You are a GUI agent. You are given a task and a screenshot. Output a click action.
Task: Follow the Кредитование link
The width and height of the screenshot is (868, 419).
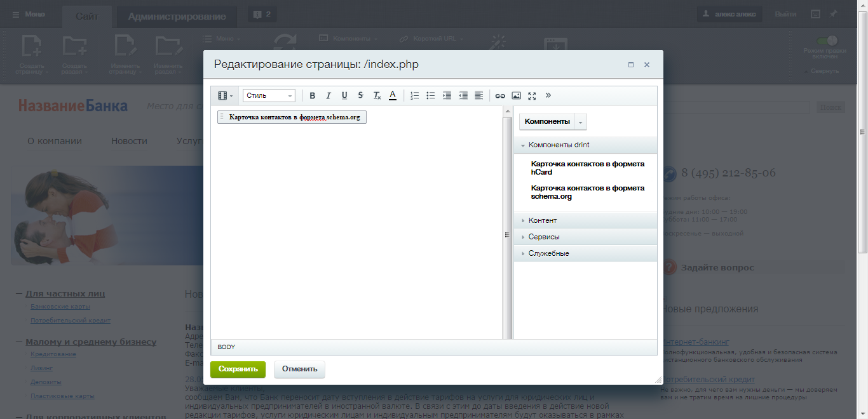click(x=53, y=354)
